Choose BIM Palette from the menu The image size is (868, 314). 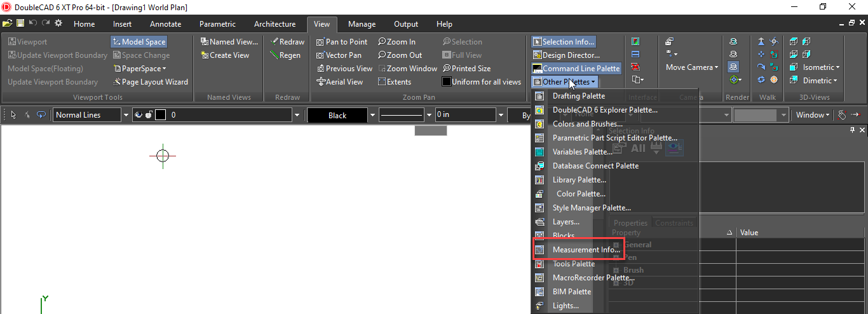pyautogui.click(x=571, y=292)
